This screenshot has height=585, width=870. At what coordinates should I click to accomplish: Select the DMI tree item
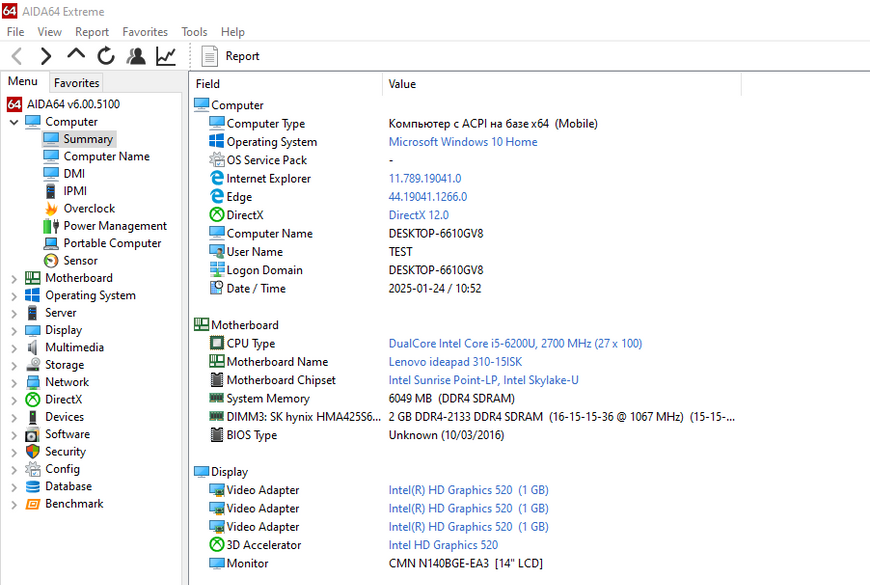(x=74, y=174)
